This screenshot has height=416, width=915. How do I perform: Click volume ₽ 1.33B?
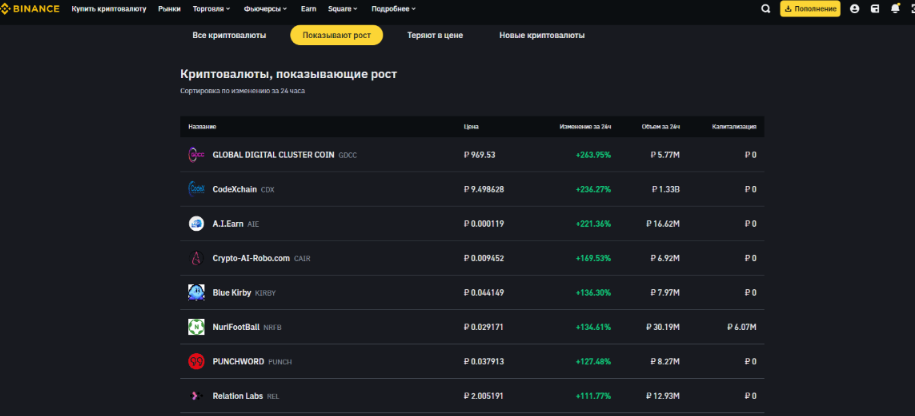pos(666,190)
